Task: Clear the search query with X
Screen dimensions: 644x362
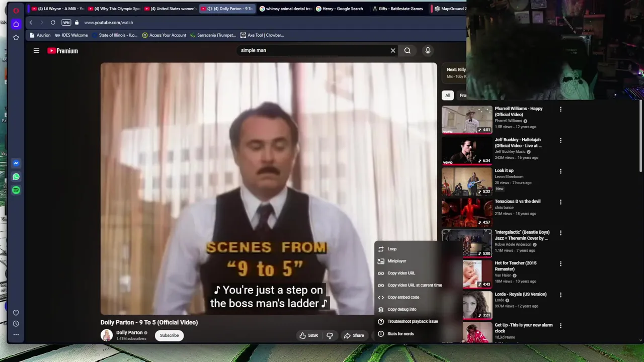Action: tap(393, 50)
